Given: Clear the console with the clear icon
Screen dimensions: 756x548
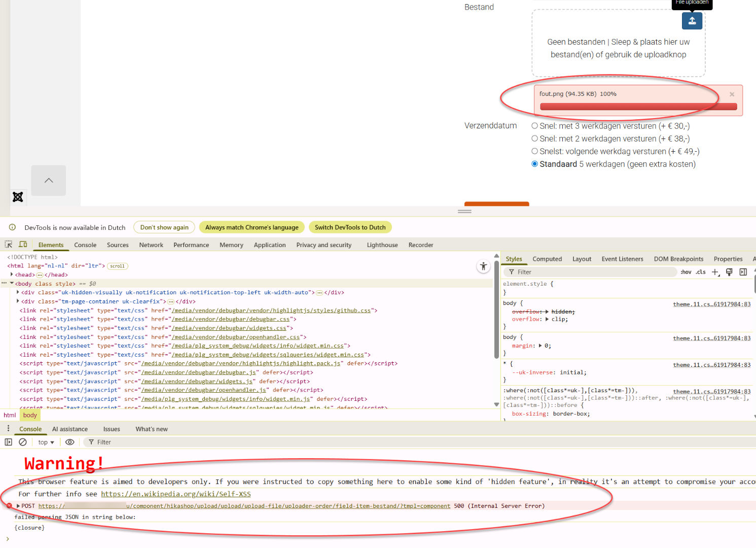Looking at the screenshot, I should (x=23, y=442).
